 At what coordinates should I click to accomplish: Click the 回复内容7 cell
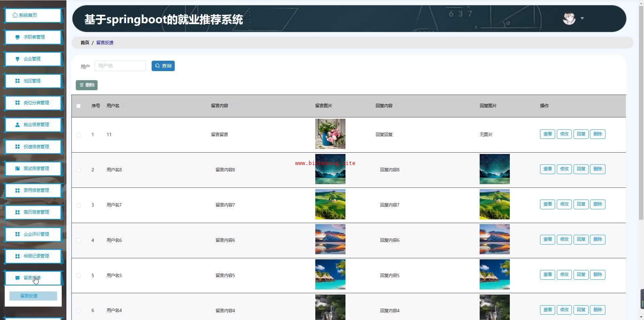point(389,205)
